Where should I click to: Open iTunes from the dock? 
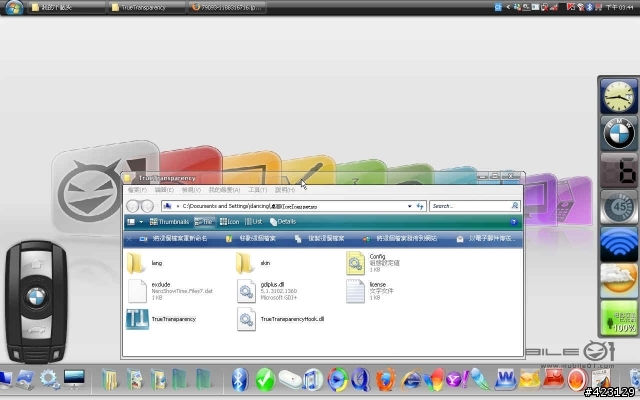(x=313, y=379)
